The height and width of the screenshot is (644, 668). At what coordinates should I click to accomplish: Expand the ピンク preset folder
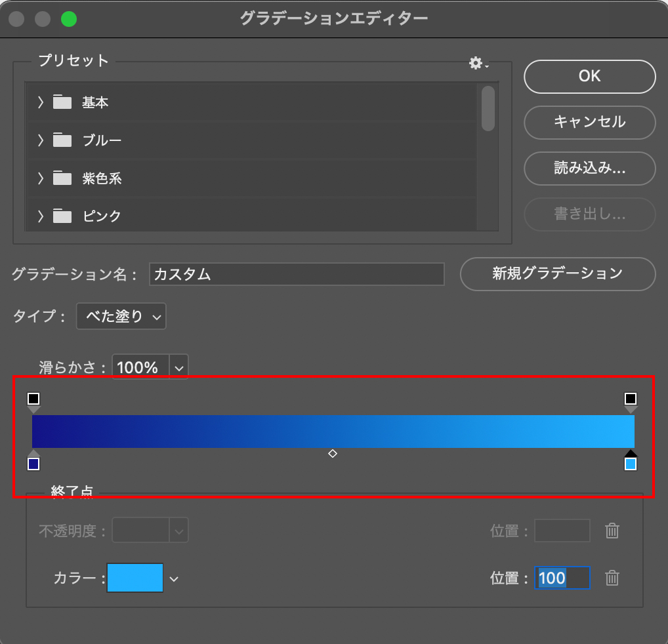point(41,216)
